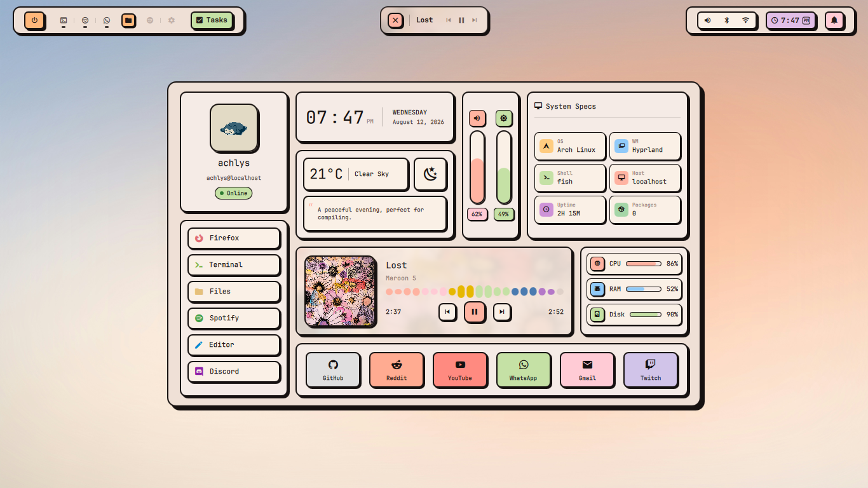Click the achlys profile avatar
This screenshot has height=488, width=868.
click(x=234, y=128)
